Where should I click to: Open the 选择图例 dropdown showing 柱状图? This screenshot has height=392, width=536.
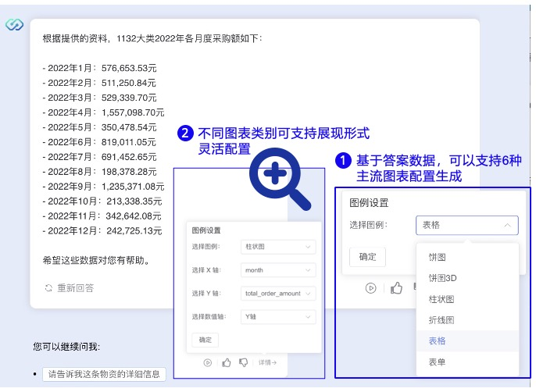click(278, 247)
